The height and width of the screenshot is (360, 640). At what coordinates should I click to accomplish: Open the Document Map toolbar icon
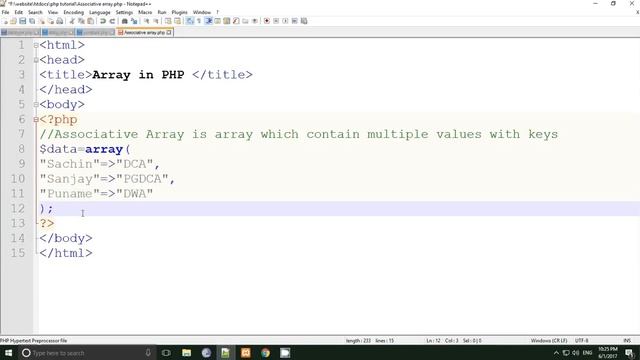tap(227, 21)
